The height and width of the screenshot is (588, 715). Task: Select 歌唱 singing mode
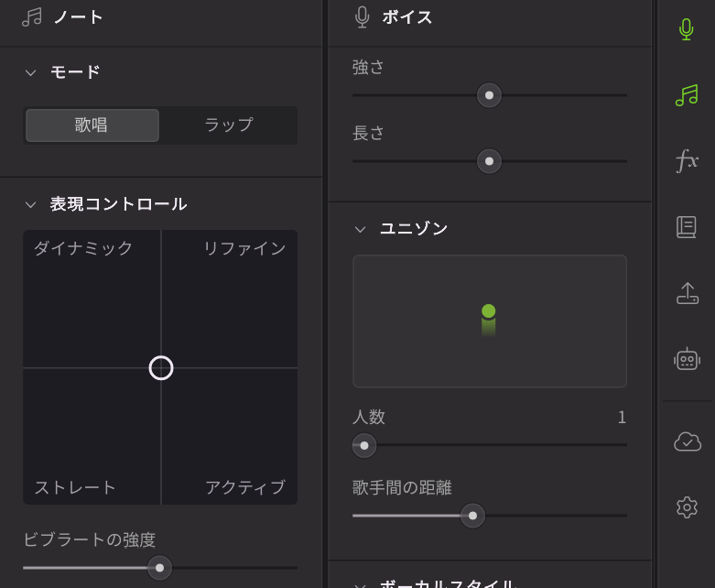point(92,125)
